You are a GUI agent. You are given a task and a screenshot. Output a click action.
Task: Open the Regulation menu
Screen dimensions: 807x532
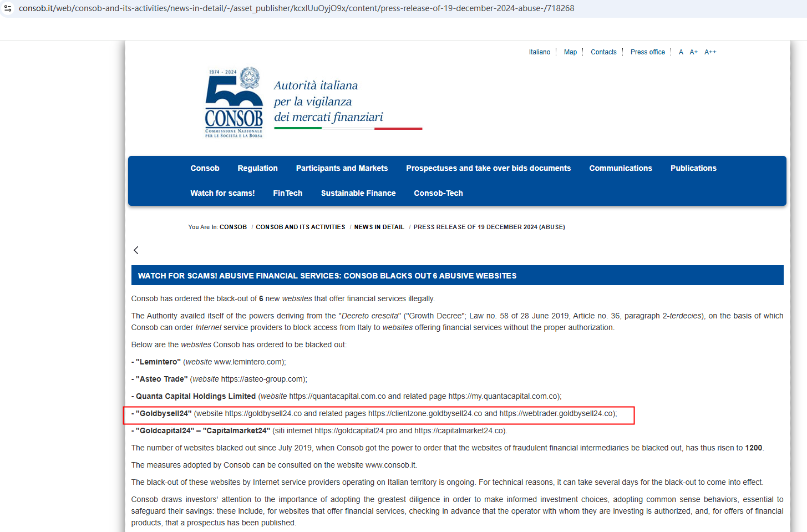(x=257, y=168)
